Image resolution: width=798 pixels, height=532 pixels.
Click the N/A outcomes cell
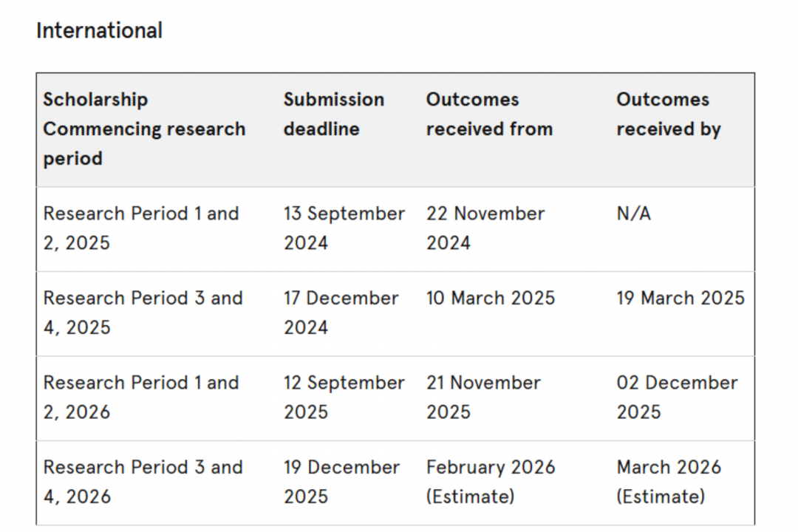click(634, 214)
